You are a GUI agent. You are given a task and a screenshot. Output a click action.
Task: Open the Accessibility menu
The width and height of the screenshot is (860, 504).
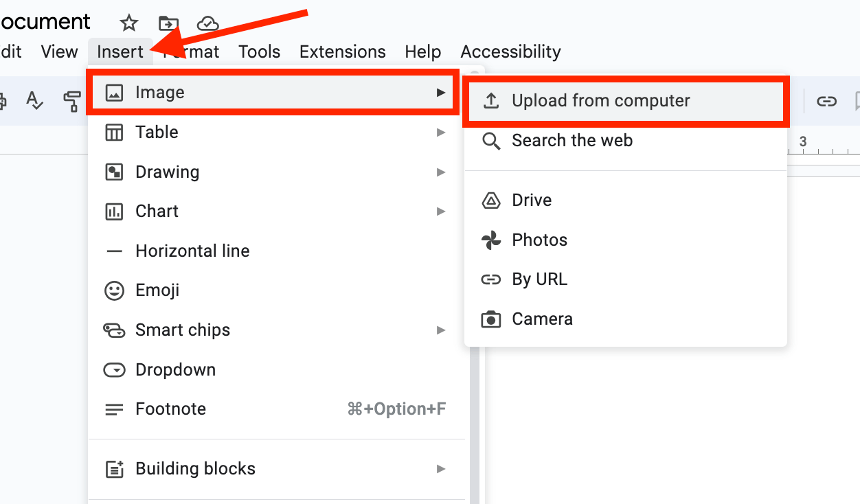(x=510, y=52)
